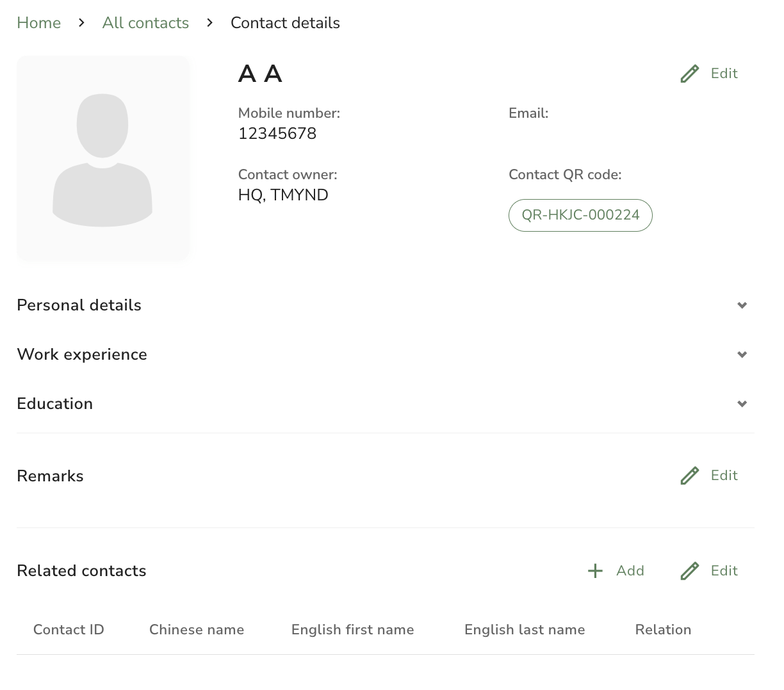Select the Contact details breadcrumb text

[285, 23]
